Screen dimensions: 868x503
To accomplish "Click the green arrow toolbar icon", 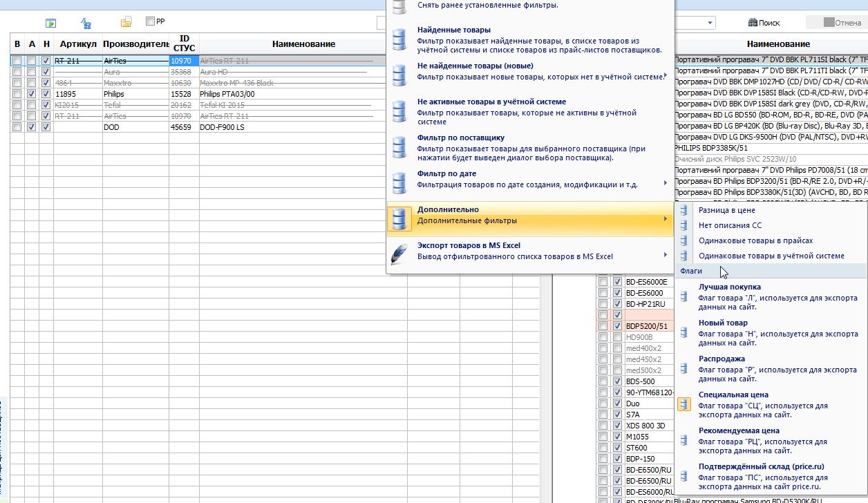I will pyautogui.click(x=50, y=23).
